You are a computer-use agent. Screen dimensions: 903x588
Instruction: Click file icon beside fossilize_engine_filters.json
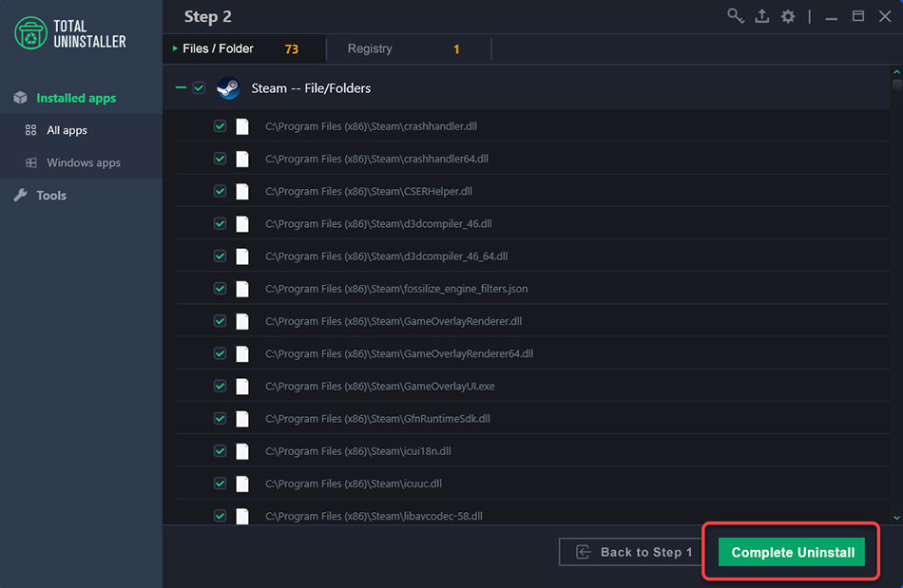(x=242, y=289)
